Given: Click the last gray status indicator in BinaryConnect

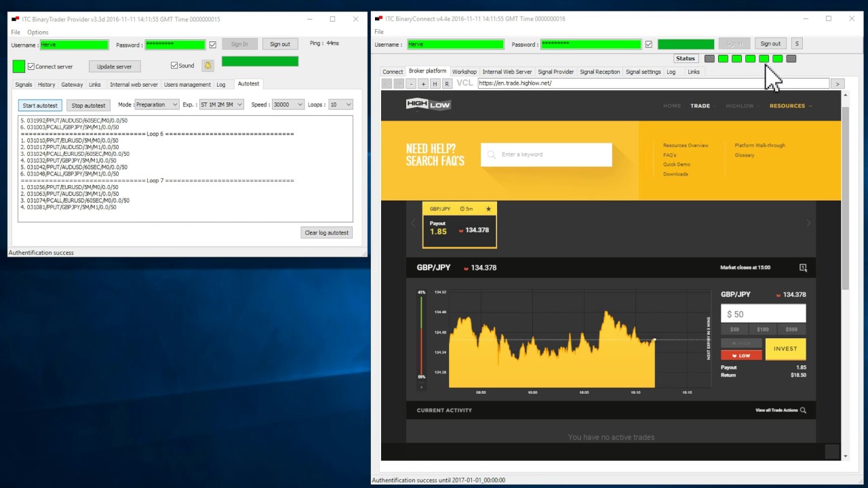Looking at the screenshot, I should [791, 58].
